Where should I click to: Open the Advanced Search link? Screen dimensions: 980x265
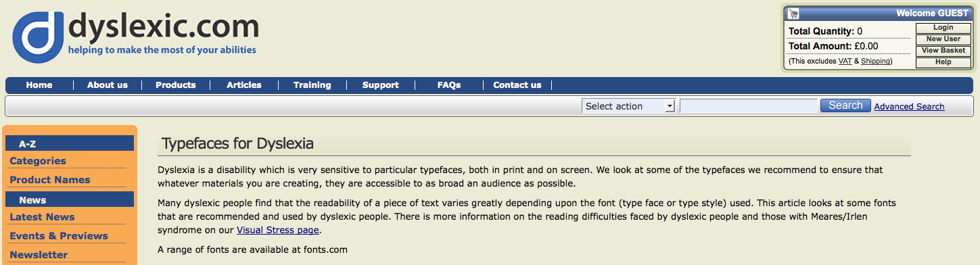(x=909, y=107)
